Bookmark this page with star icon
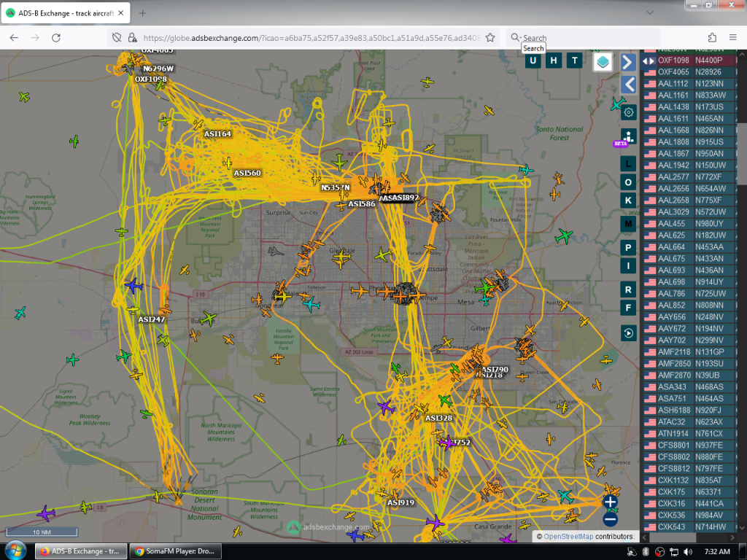This screenshot has width=747, height=560. (490, 38)
